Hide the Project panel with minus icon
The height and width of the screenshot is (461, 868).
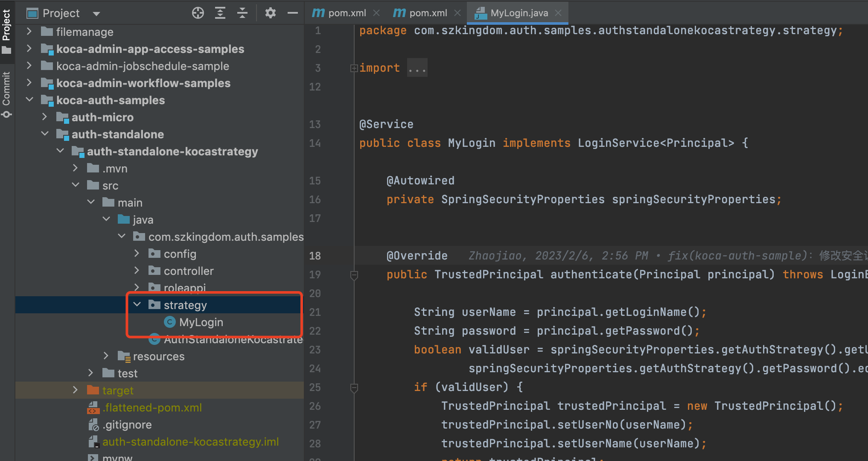point(293,13)
